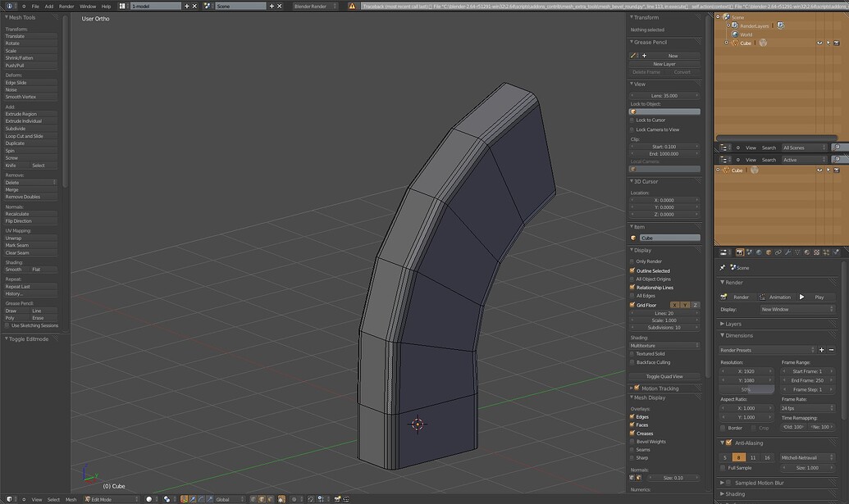The image size is (849, 504).
Task: Select the rotate manipulator arc icon
Action: click(201, 499)
